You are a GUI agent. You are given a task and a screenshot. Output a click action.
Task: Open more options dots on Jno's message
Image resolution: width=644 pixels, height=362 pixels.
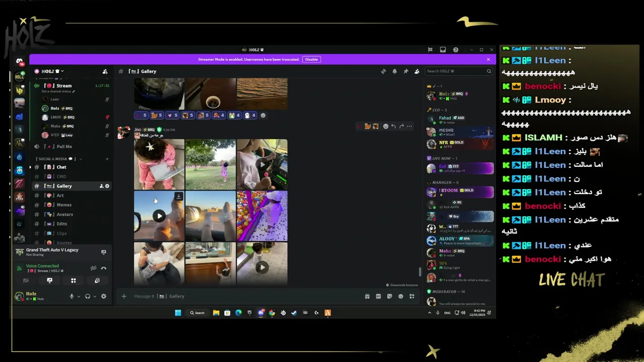click(410, 126)
